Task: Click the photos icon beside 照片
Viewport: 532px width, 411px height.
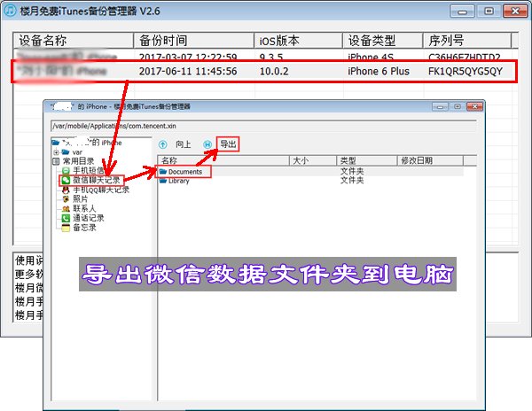Action: point(66,199)
